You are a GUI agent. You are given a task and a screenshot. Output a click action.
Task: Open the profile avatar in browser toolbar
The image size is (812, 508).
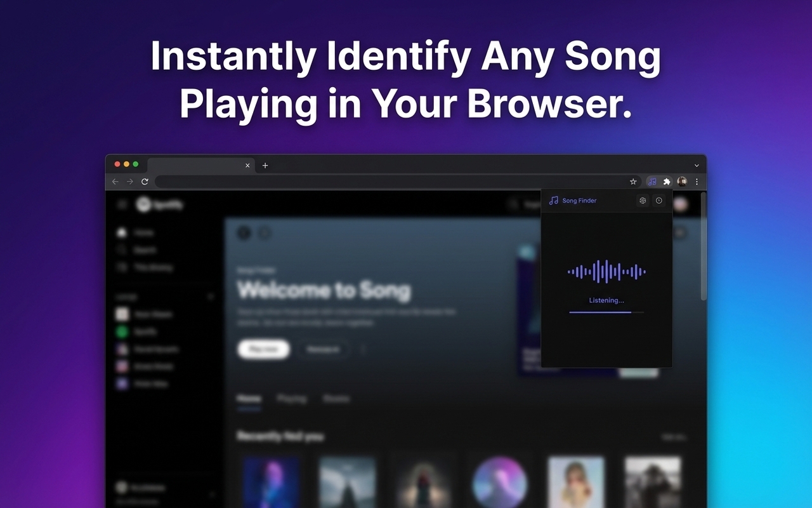(x=682, y=182)
